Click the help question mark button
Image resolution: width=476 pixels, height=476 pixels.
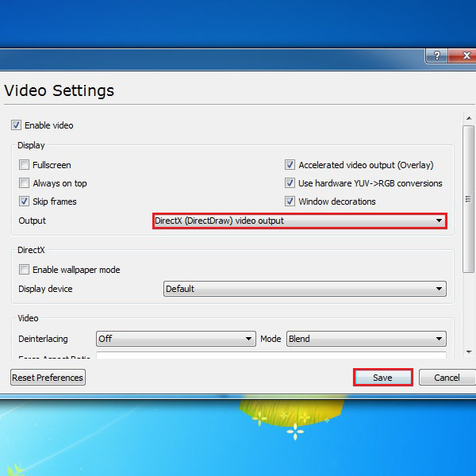coord(436,56)
